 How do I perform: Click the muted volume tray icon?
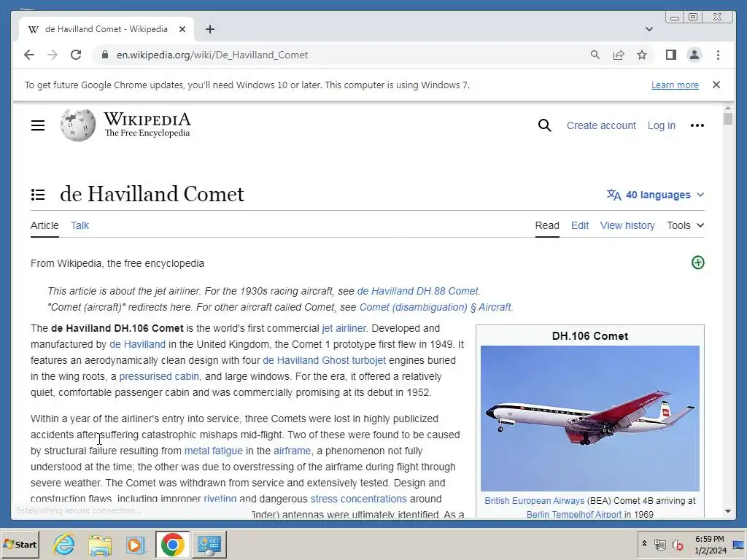click(677, 544)
